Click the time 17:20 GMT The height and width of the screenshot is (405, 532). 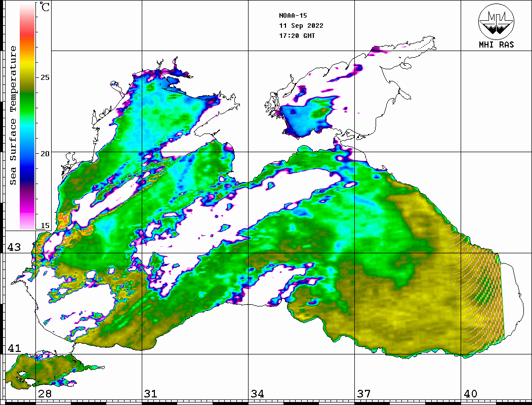pos(297,36)
